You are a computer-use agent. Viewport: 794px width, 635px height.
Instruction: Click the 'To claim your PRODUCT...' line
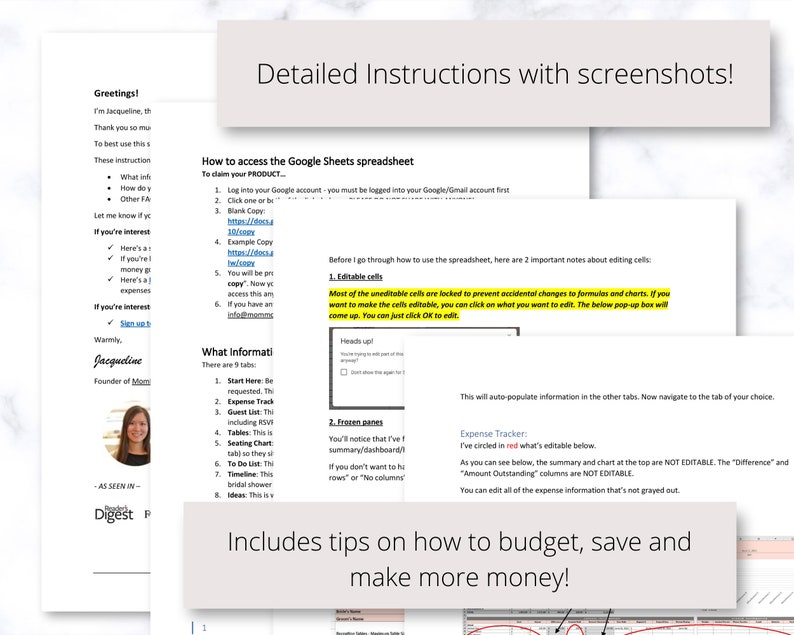pyautogui.click(x=244, y=174)
